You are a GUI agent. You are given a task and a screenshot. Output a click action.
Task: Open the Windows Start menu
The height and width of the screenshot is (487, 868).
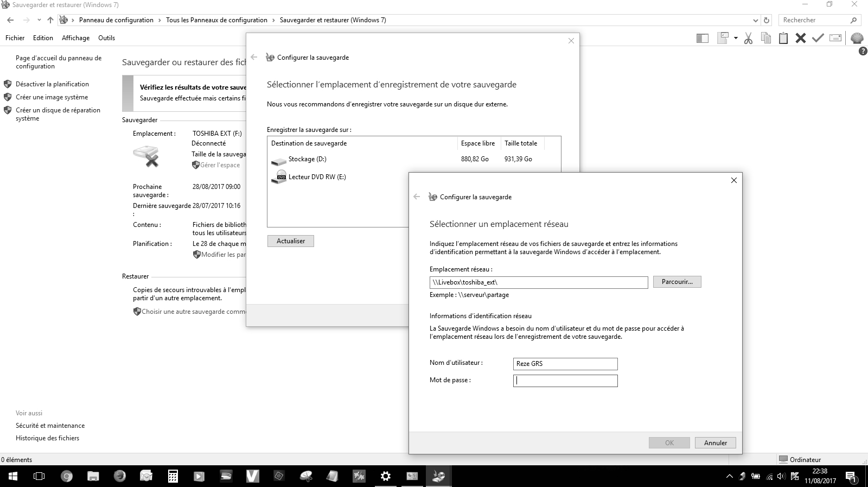(13, 476)
